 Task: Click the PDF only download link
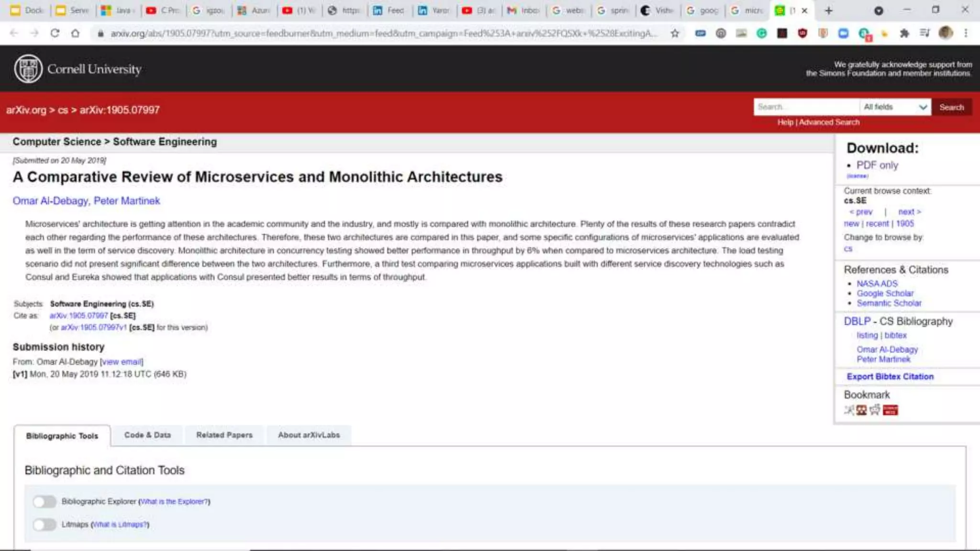pyautogui.click(x=877, y=165)
